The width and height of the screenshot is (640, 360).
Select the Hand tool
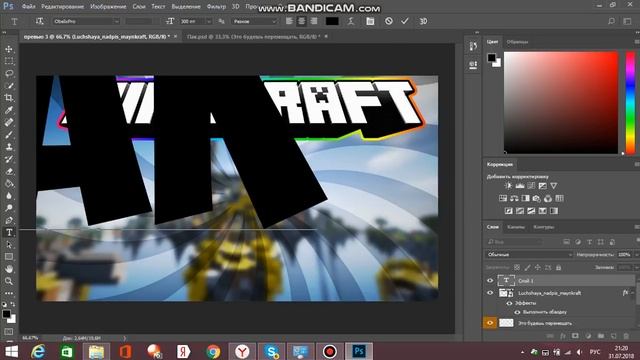coord(9,269)
